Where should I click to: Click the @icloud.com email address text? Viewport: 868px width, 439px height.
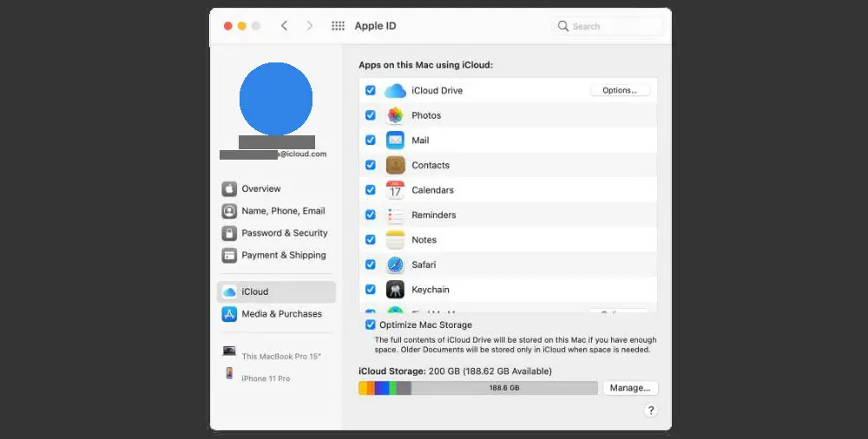pyautogui.click(x=303, y=154)
